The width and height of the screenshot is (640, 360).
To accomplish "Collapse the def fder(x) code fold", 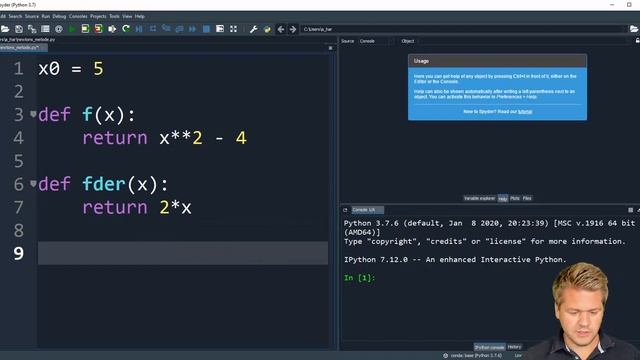I will point(33,184).
